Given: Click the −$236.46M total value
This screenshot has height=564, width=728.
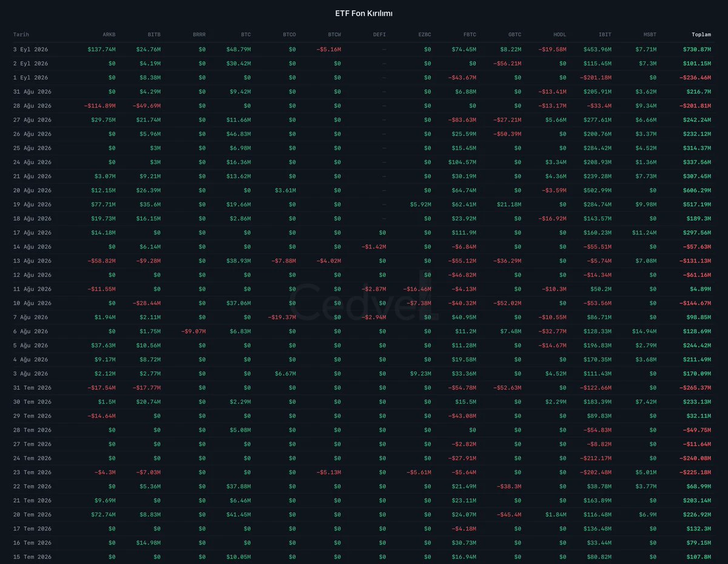Looking at the screenshot, I should (x=695, y=77).
